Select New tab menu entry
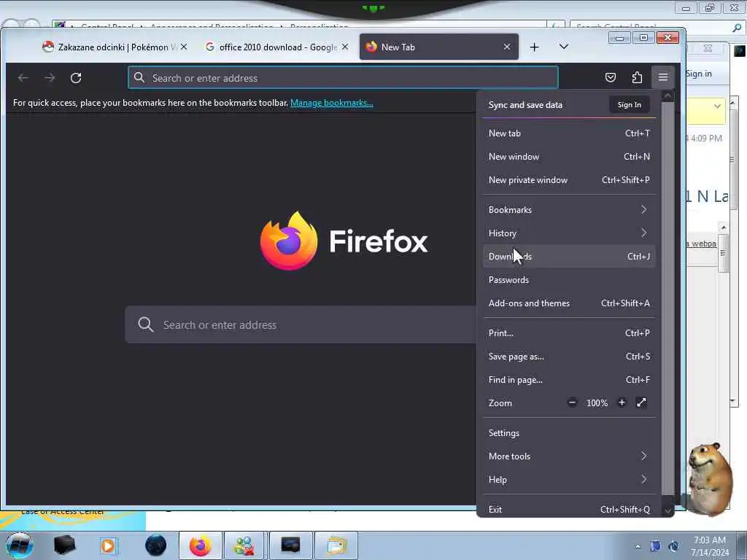 pyautogui.click(x=569, y=133)
